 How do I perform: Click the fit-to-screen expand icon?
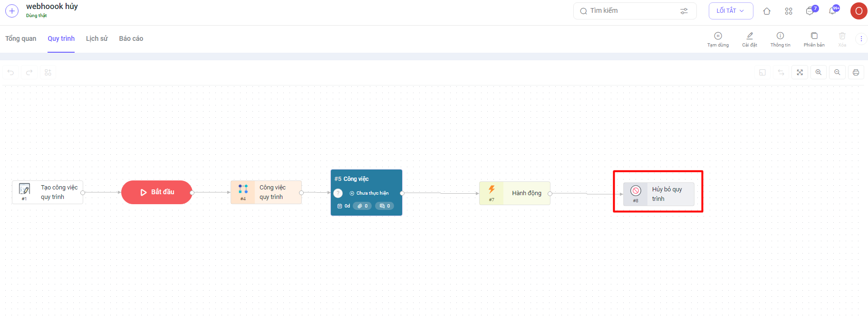point(800,73)
